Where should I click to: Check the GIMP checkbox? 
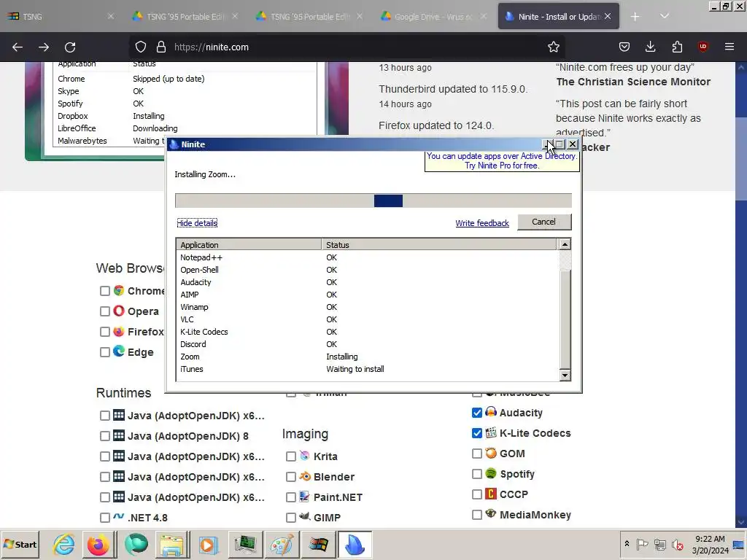290,518
